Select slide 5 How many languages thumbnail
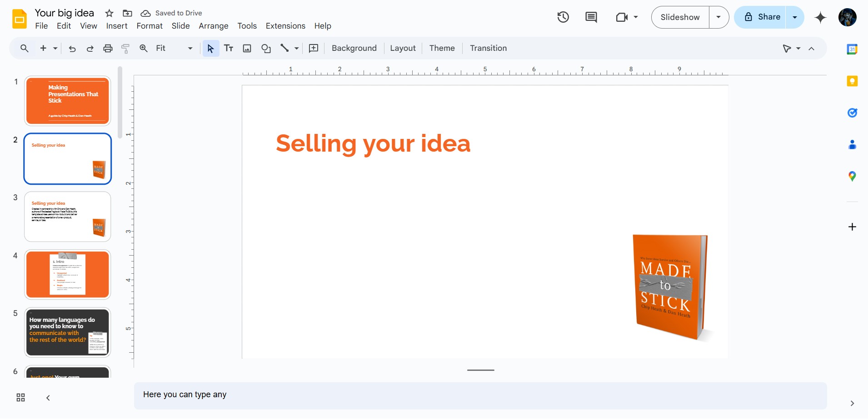 [68, 333]
